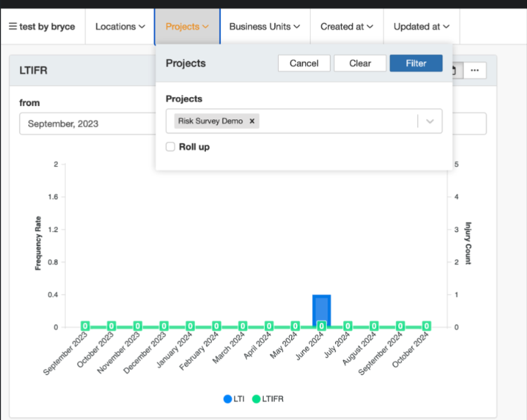Open the Updated at filter dropdown
Viewport: 527px width, 420px height.
(422, 27)
